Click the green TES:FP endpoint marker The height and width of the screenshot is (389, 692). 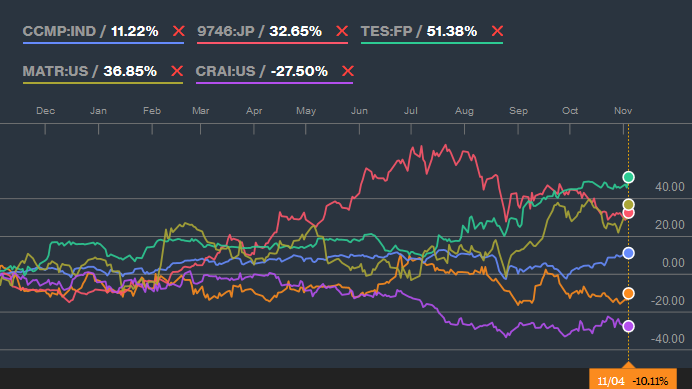[628, 177]
